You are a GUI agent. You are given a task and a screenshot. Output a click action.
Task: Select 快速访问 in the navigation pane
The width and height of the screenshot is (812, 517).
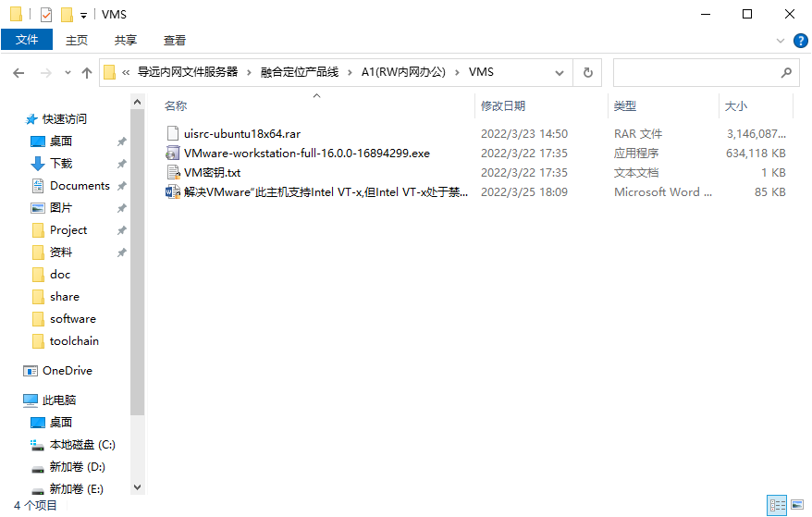tap(64, 119)
